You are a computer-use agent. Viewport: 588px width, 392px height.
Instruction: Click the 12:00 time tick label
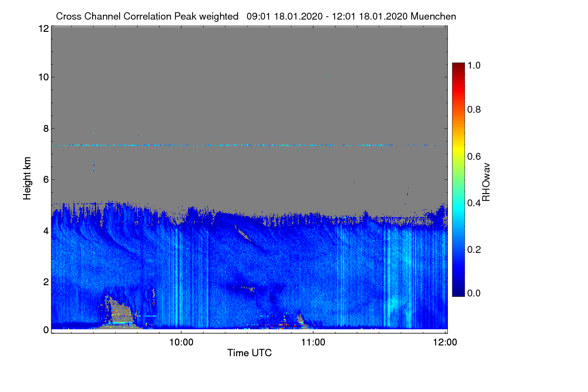[x=445, y=342]
